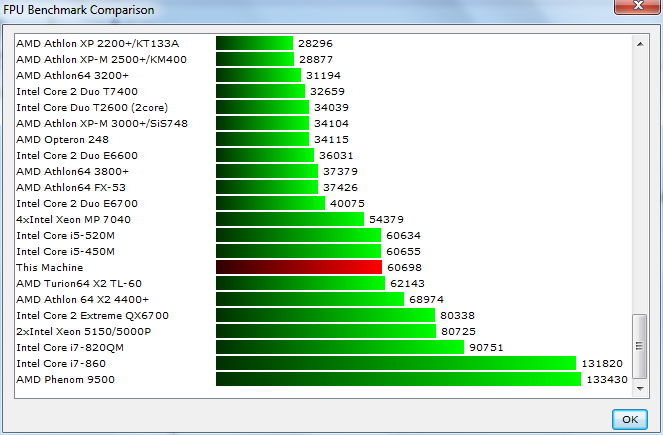663x435 pixels.
Task: Click the score value 34104
Action: coord(332,123)
